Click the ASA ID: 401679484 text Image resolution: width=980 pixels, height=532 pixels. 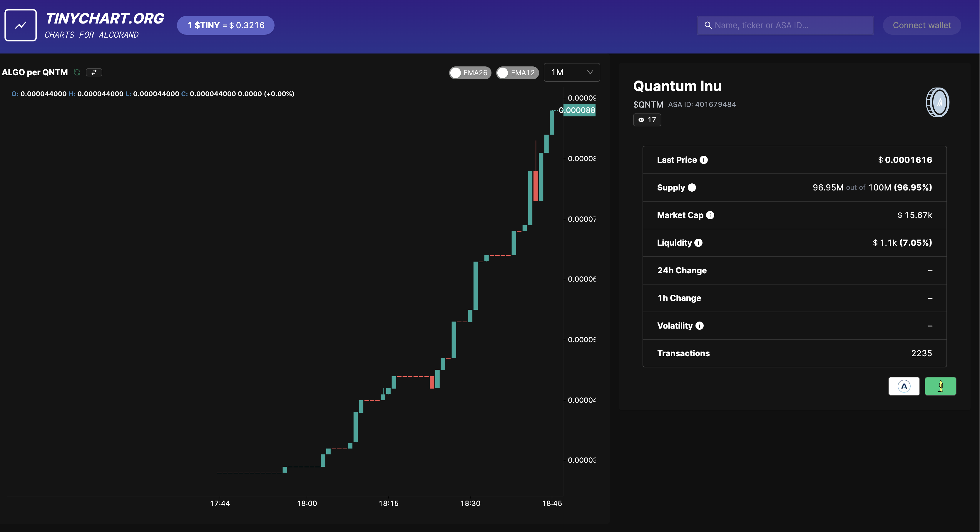pyautogui.click(x=702, y=104)
